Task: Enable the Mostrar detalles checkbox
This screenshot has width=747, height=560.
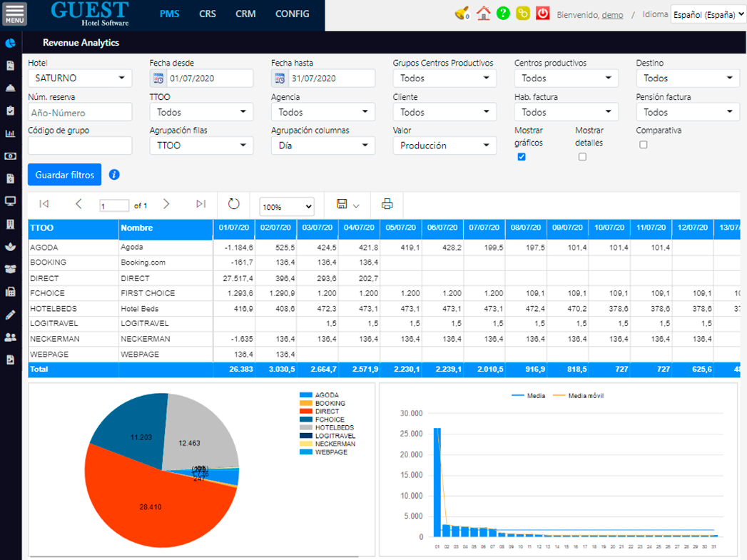Action: (x=582, y=157)
